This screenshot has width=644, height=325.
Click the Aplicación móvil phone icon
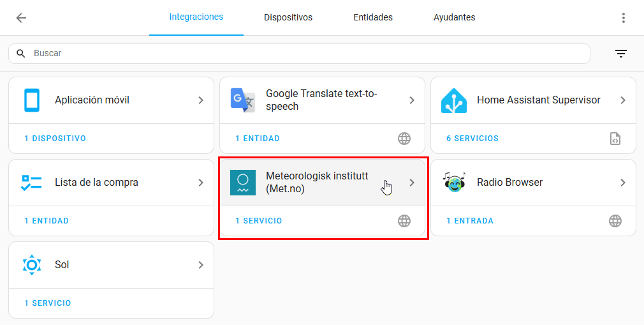[32, 100]
